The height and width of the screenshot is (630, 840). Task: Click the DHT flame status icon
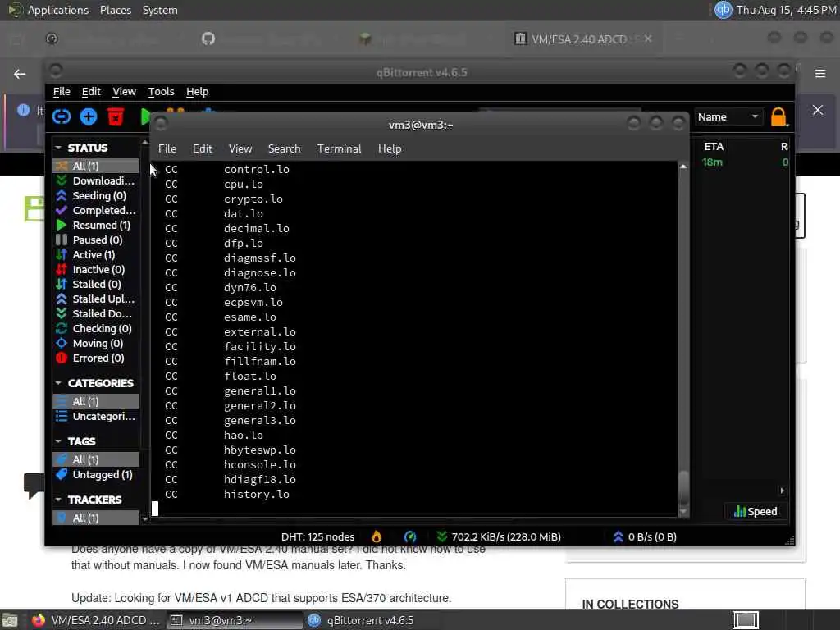(x=377, y=536)
